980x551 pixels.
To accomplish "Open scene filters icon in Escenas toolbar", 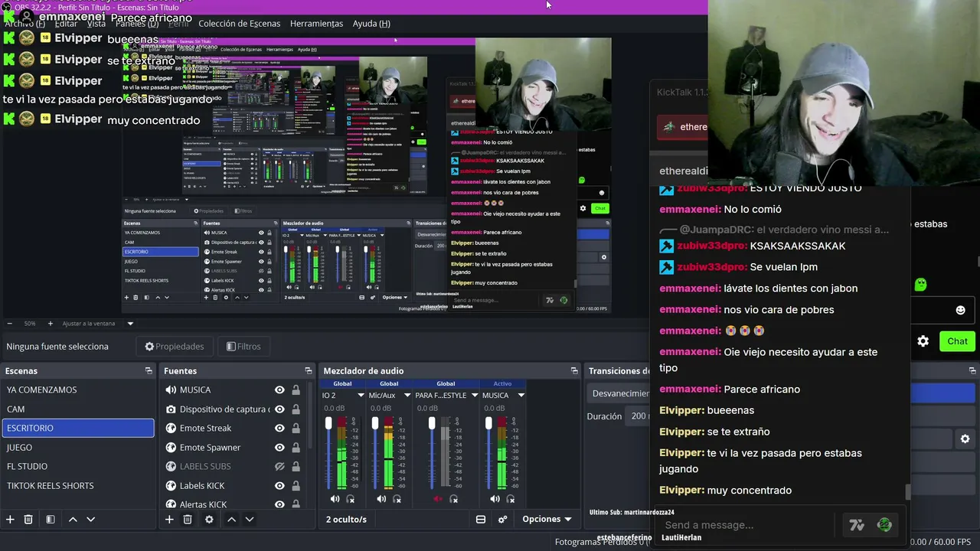I will pyautogui.click(x=50, y=520).
